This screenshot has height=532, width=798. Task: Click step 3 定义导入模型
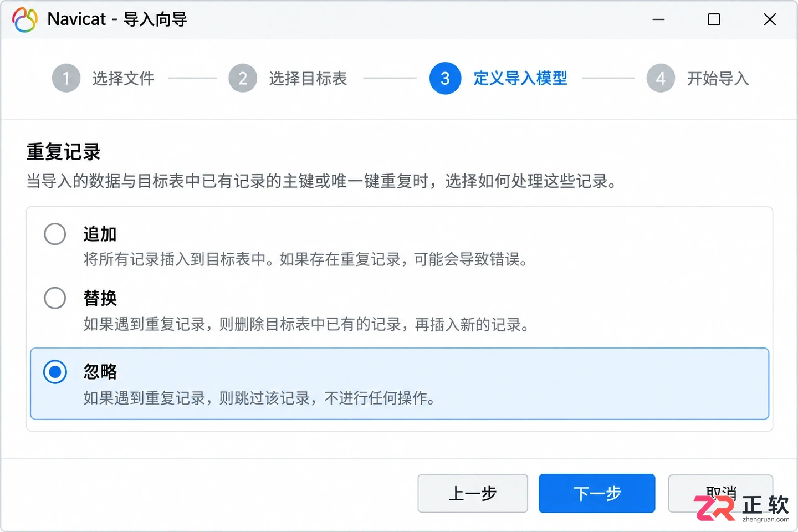[x=498, y=78]
